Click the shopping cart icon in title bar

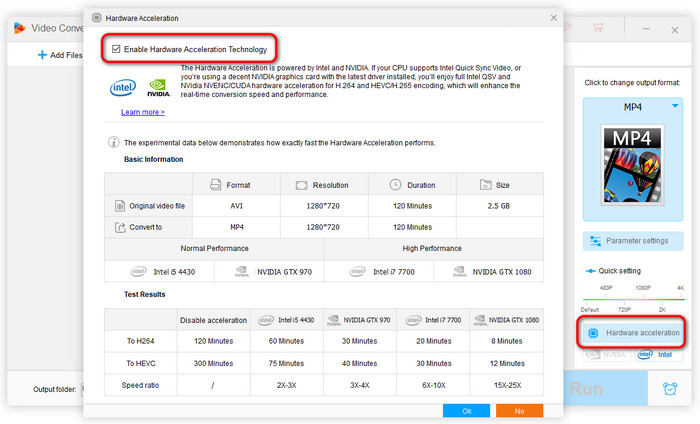pyautogui.click(x=598, y=28)
